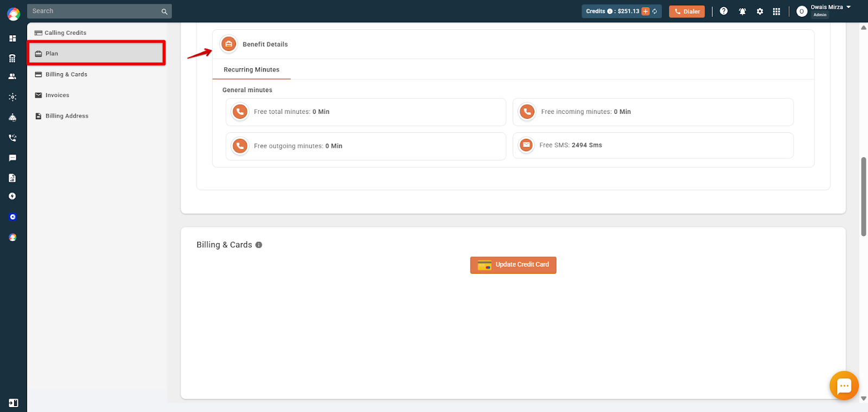The image size is (868, 412).
Task: Click the app logo at top left
Action: [14, 14]
